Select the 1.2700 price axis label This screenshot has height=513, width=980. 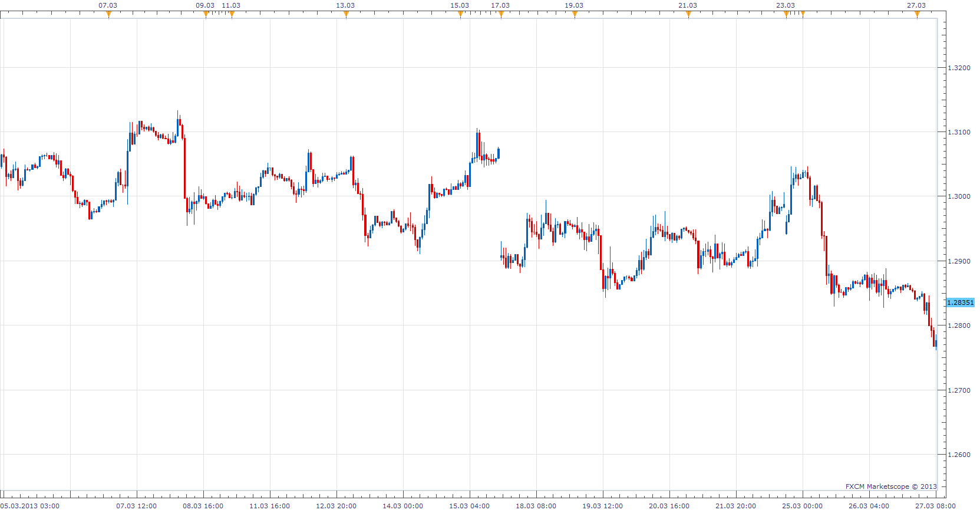(959, 390)
